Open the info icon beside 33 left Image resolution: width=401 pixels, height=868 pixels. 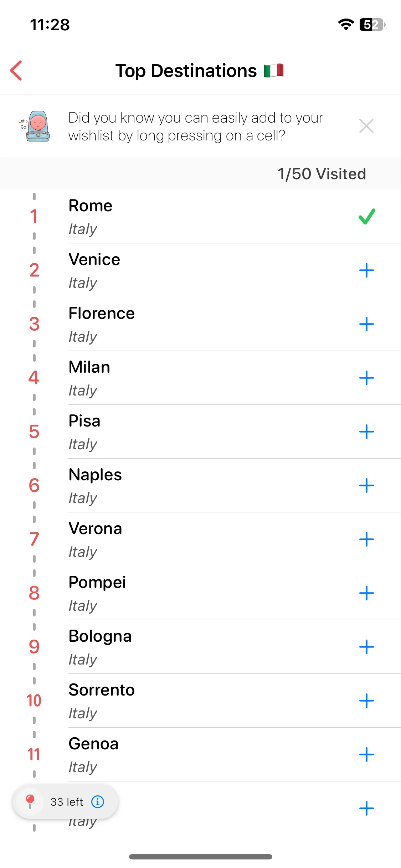tap(98, 802)
